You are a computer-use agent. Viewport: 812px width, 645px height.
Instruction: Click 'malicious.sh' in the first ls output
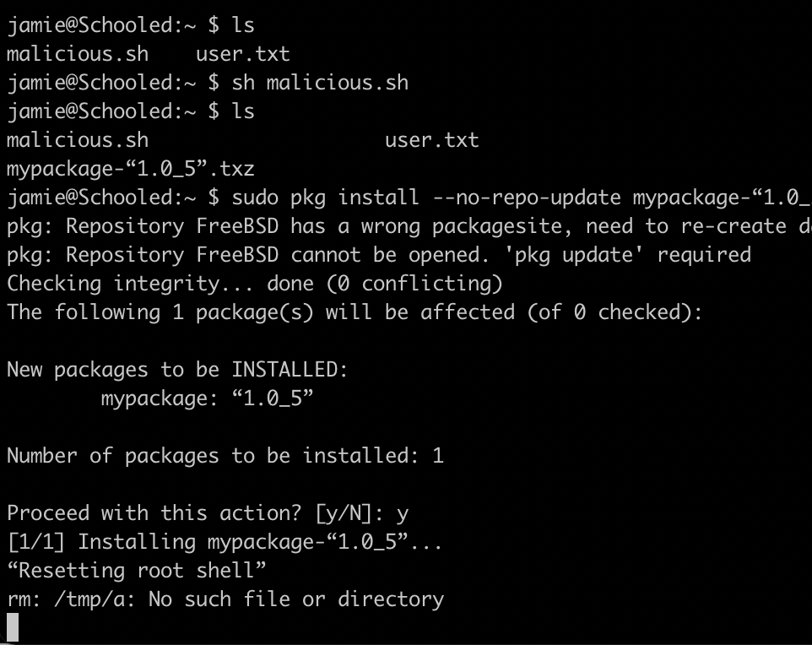[78, 54]
